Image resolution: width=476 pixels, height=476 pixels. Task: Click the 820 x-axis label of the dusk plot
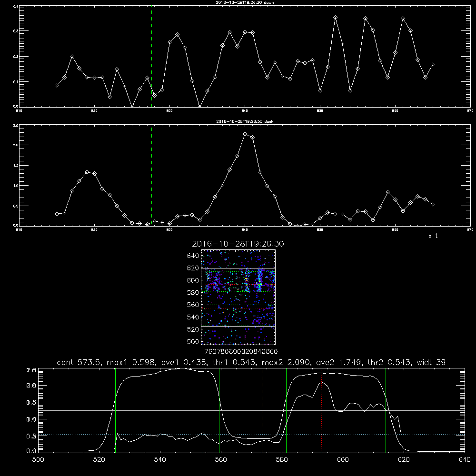pos(94,230)
